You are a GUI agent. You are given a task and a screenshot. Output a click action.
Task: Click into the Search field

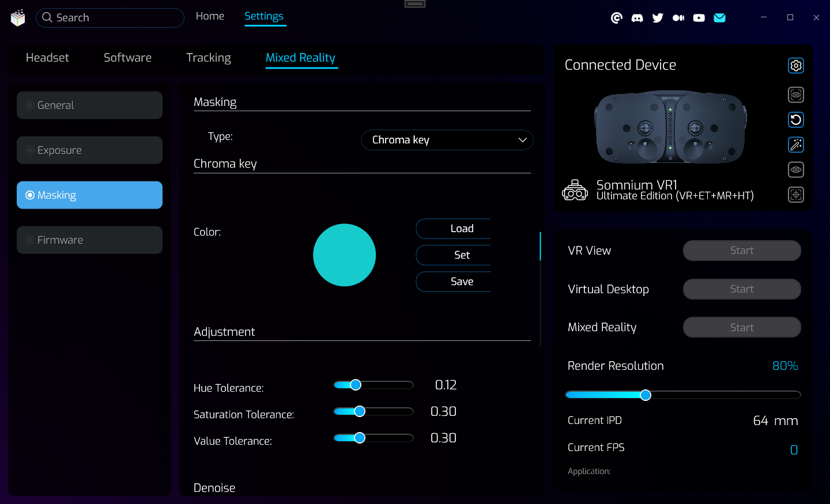110,18
